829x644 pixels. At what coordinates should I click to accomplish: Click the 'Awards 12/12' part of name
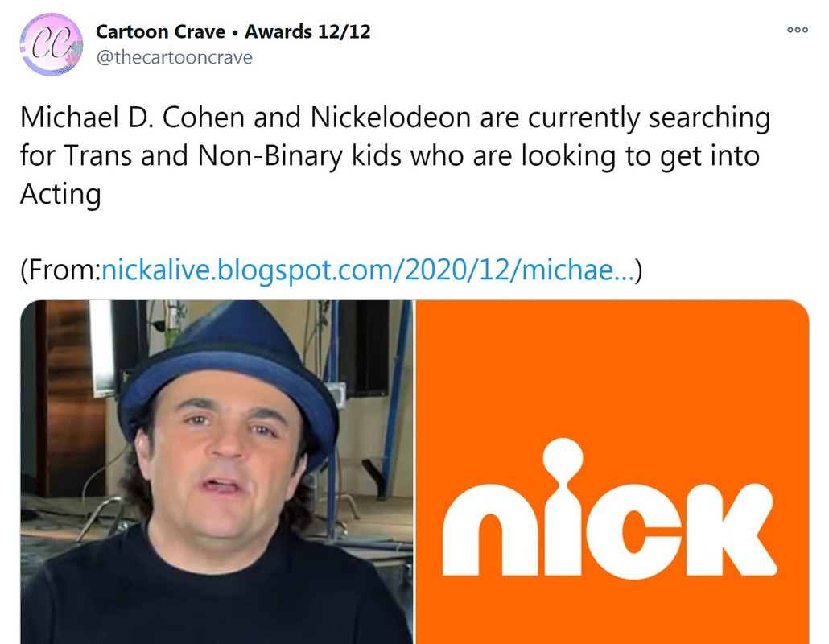307,32
